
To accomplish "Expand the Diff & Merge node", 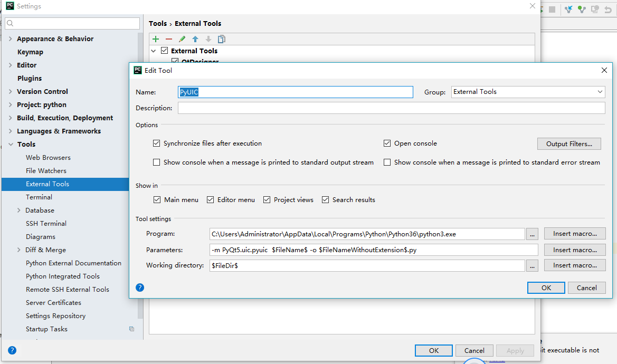I will 19,250.
